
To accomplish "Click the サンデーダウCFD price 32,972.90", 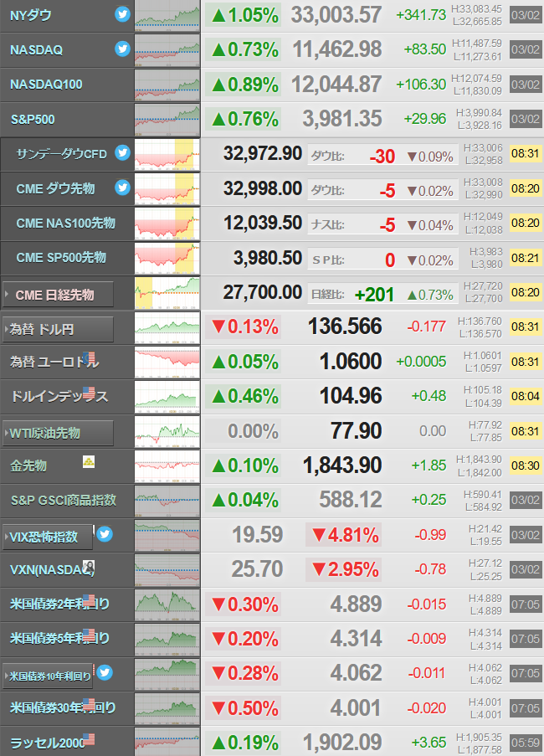I will [x=263, y=154].
